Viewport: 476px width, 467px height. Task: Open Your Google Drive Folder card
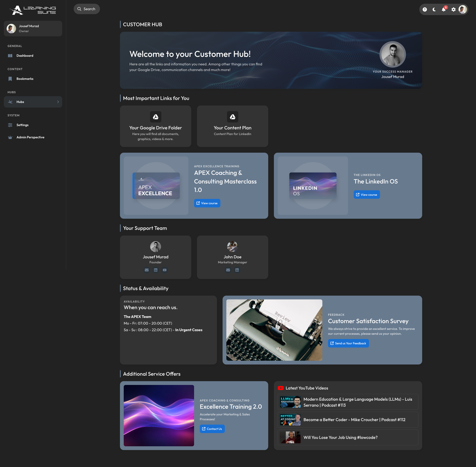coord(155,126)
